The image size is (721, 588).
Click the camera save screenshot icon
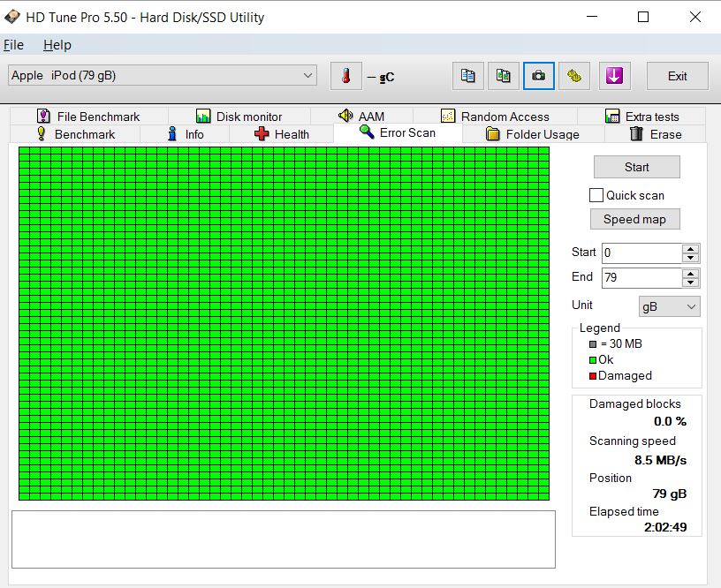point(537,76)
